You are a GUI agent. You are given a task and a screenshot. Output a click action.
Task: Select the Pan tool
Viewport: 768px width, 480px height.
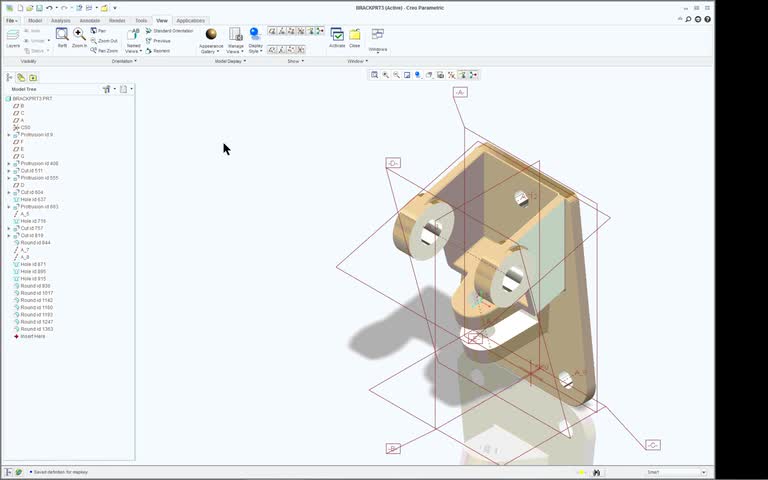pyautogui.click(x=98, y=31)
